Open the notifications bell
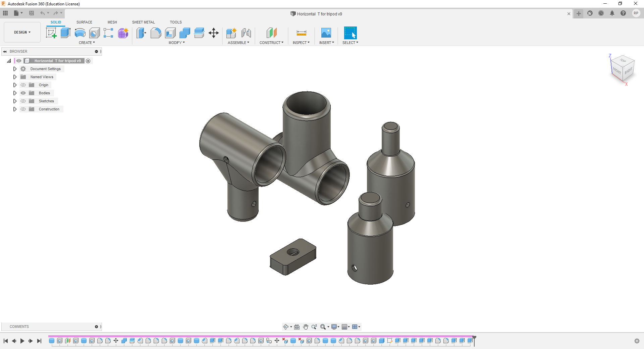 pyautogui.click(x=612, y=13)
